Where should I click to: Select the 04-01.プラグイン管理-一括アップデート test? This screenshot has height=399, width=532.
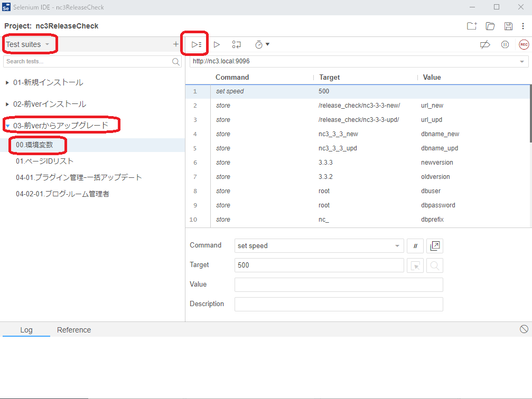pyautogui.click(x=92, y=178)
